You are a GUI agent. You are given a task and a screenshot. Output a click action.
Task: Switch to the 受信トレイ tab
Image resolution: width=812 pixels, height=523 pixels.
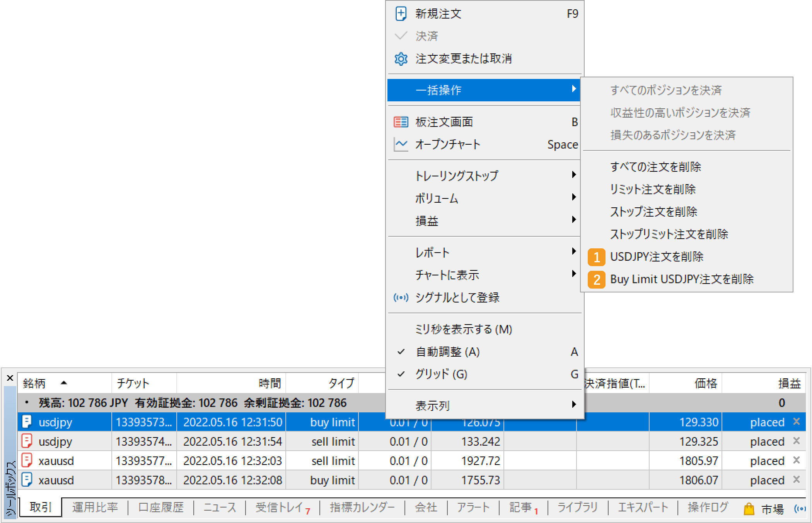pos(283,507)
